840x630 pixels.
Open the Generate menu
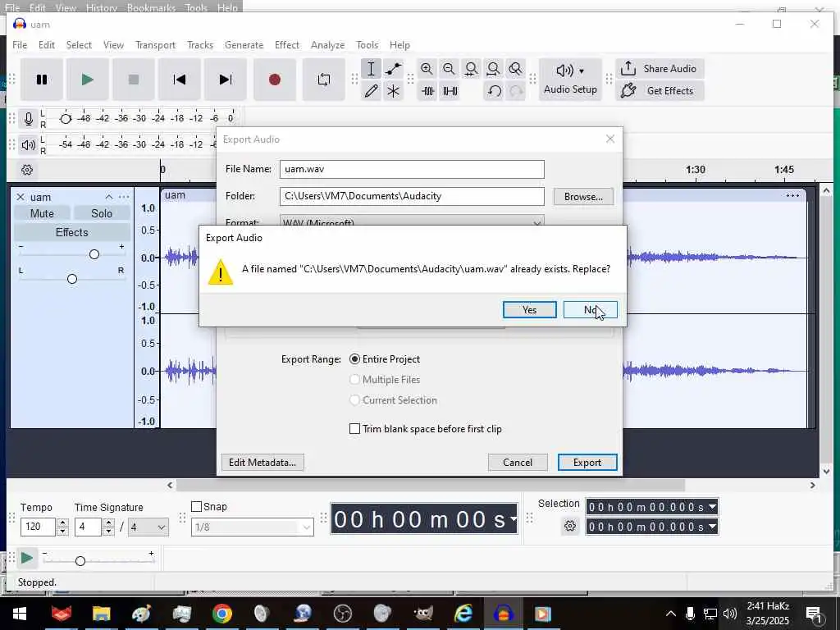[244, 45]
